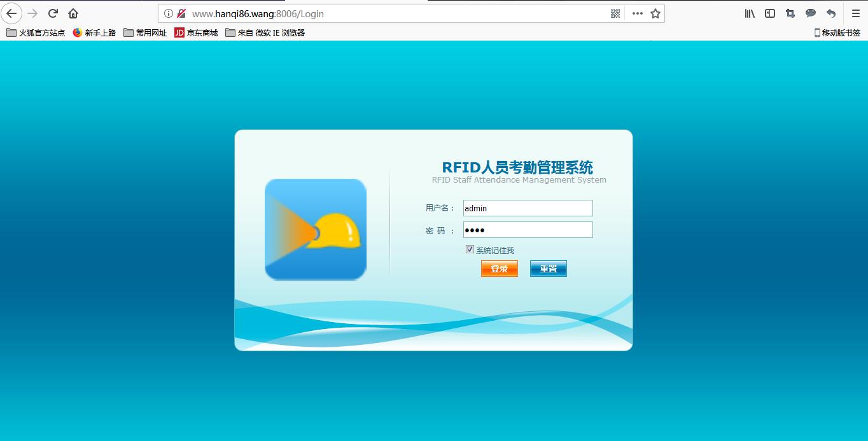Bookmark this page with the star icon
Viewport: 868px width, 441px height.
(x=655, y=13)
